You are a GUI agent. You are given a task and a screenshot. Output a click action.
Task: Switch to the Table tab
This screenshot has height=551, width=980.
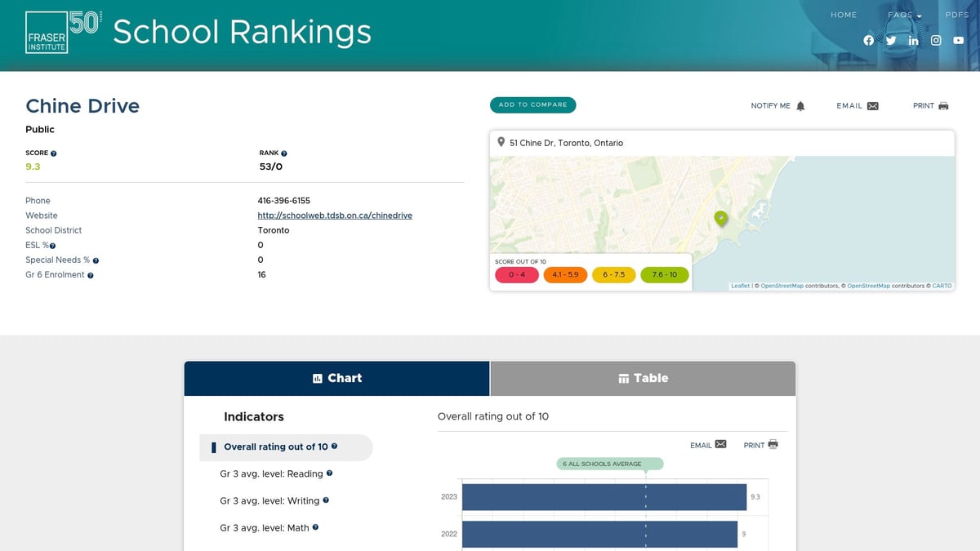pos(642,378)
